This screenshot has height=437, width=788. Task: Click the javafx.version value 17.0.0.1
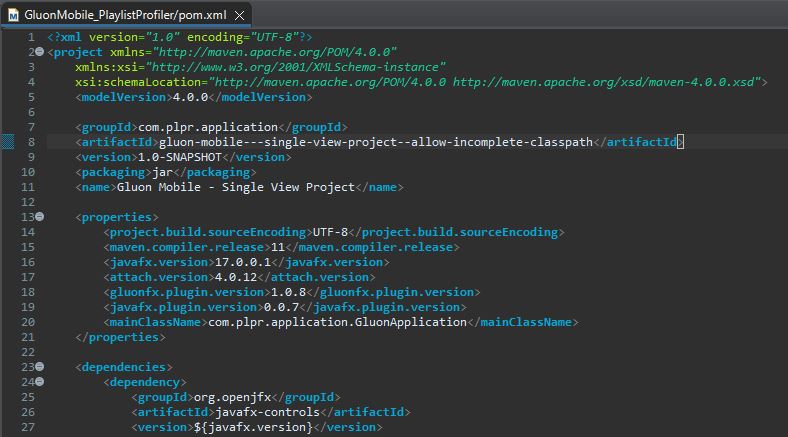point(243,262)
